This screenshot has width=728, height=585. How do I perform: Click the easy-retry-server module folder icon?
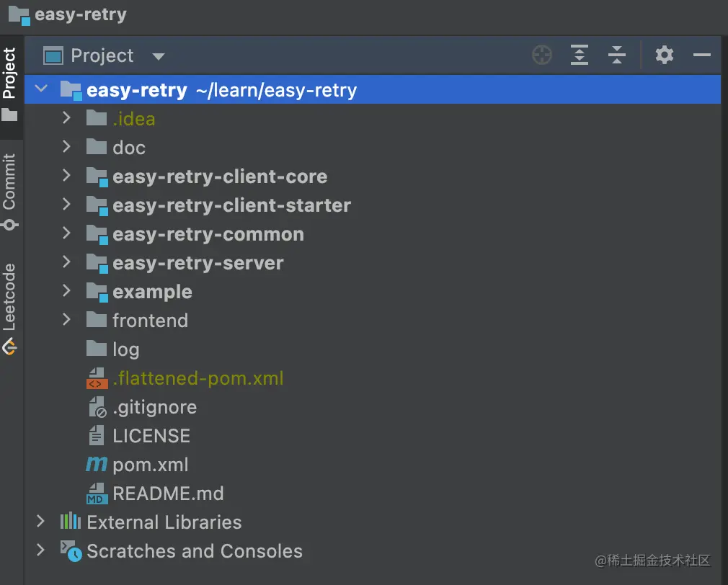[x=97, y=263]
